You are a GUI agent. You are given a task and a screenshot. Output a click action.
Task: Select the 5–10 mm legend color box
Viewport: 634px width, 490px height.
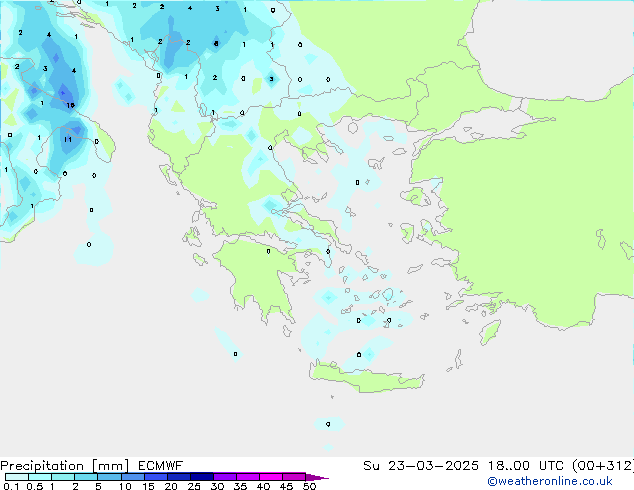point(109,477)
